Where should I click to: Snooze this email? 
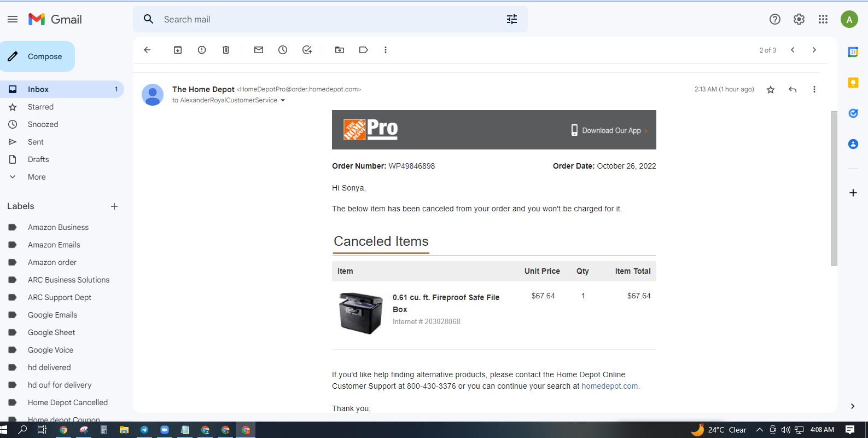(x=283, y=50)
